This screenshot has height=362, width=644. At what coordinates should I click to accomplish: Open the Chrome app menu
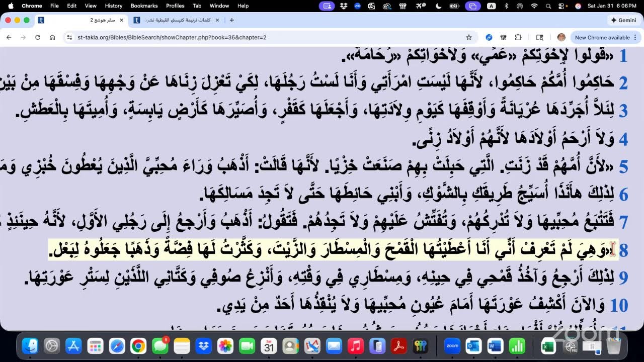tap(32, 6)
